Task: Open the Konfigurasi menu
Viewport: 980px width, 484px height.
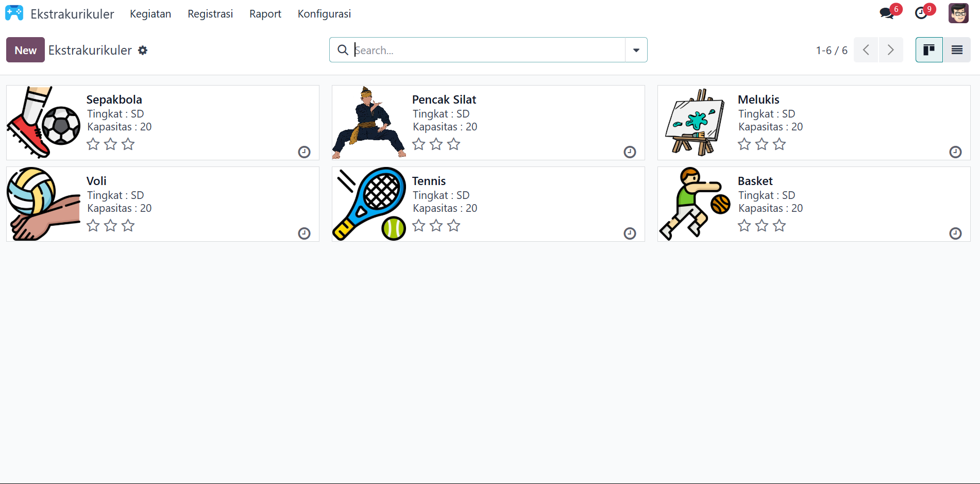Action: pos(324,14)
